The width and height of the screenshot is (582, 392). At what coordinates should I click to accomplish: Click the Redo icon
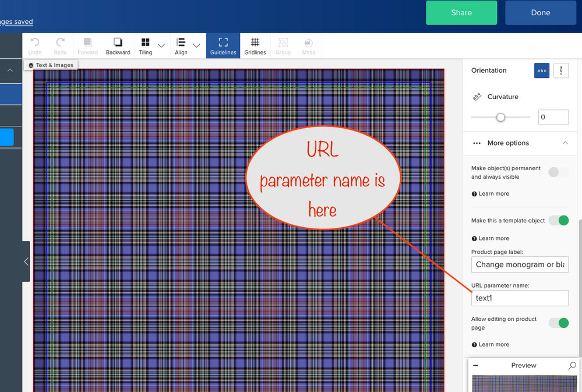pos(60,42)
